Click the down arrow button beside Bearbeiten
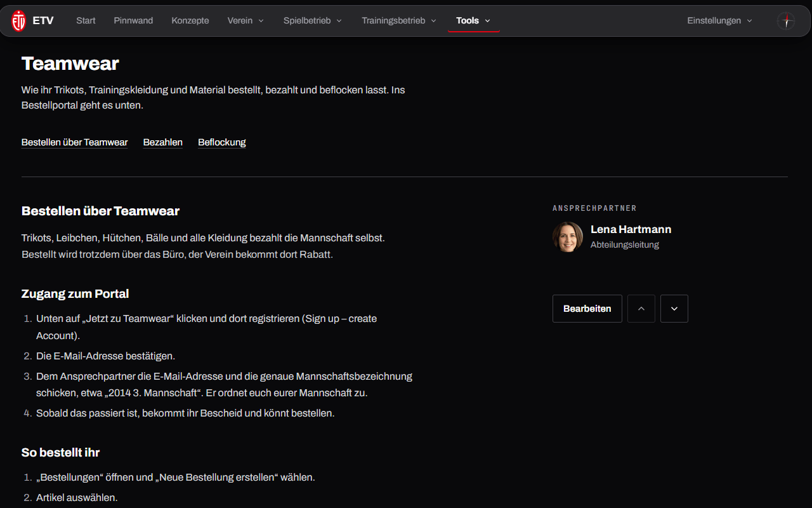This screenshot has width=812, height=508. point(674,309)
